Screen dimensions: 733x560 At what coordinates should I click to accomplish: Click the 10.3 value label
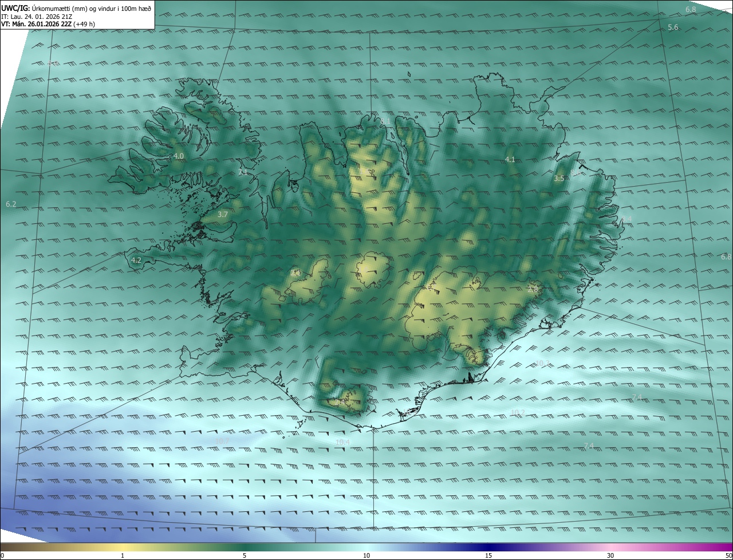click(x=542, y=363)
